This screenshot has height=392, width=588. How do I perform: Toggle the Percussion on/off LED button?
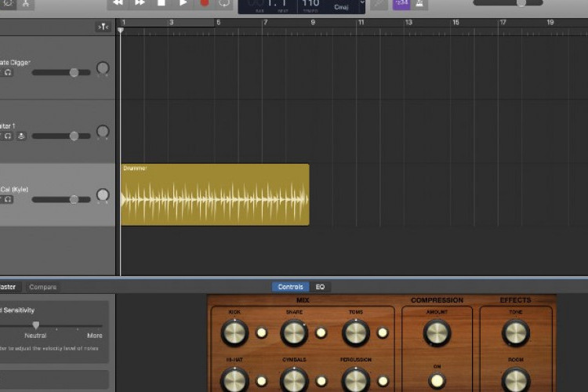click(383, 381)
